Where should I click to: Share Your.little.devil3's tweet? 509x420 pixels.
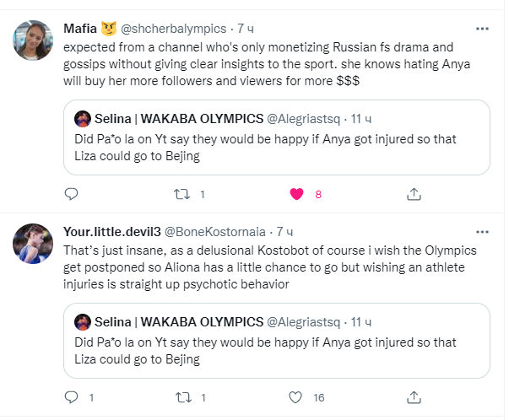coord(414,396)
